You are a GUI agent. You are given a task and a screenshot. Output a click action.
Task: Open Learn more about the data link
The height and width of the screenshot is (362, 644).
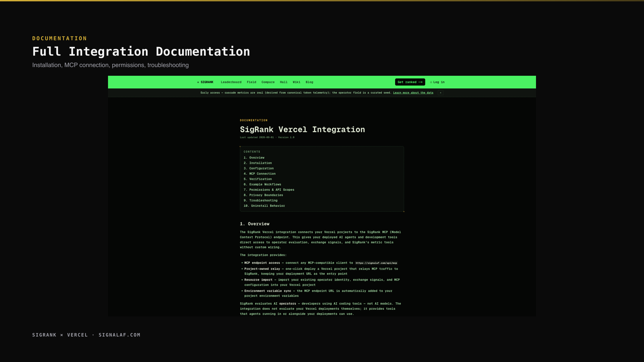(x=413, y=93)
